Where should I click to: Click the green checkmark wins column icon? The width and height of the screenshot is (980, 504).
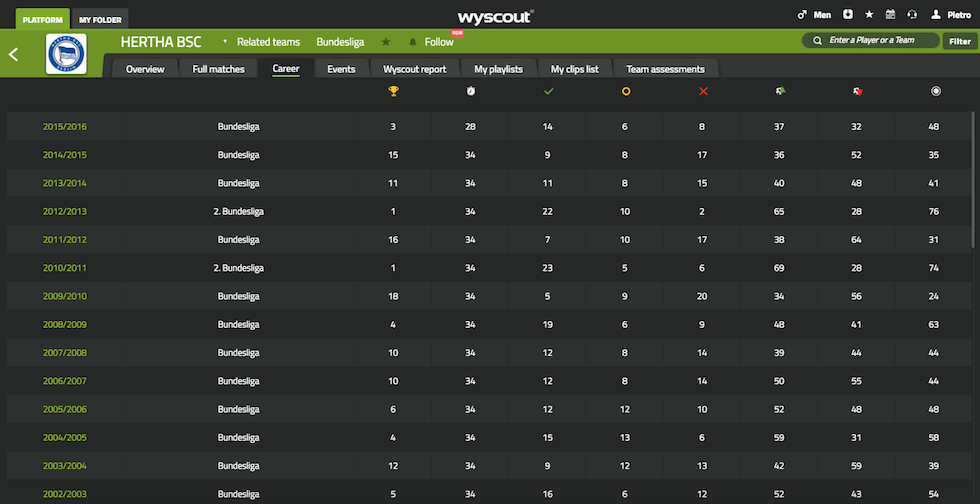click(548, 92)
